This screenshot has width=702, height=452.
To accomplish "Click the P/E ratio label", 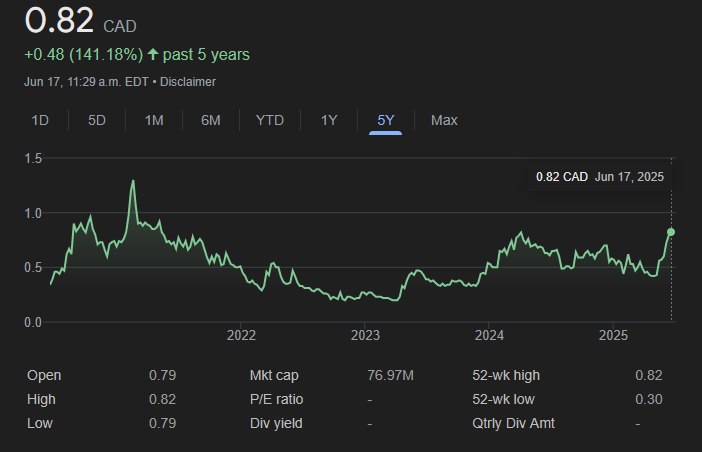I will tap(276, 399).
